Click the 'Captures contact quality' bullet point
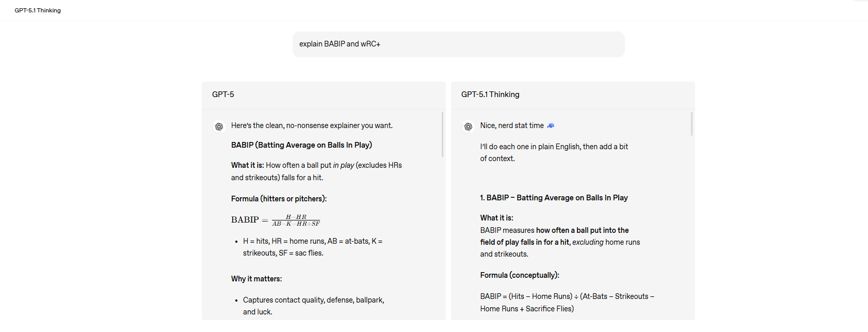Screen dimensions: 868x332 (313, 300)
